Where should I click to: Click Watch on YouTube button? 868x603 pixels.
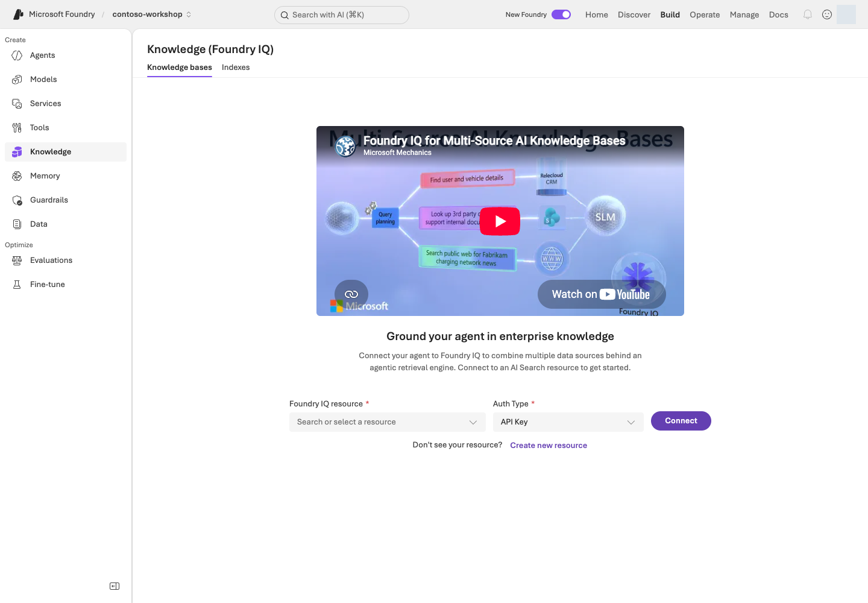click(x=602, y=294)
